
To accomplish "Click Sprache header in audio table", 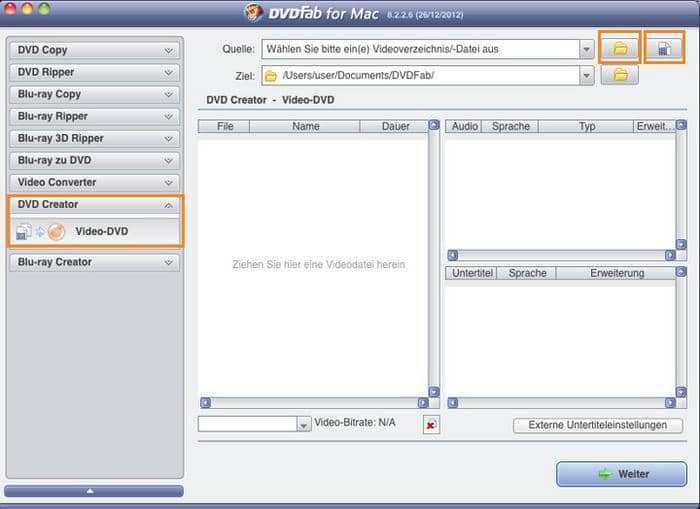I will (510, 126).
